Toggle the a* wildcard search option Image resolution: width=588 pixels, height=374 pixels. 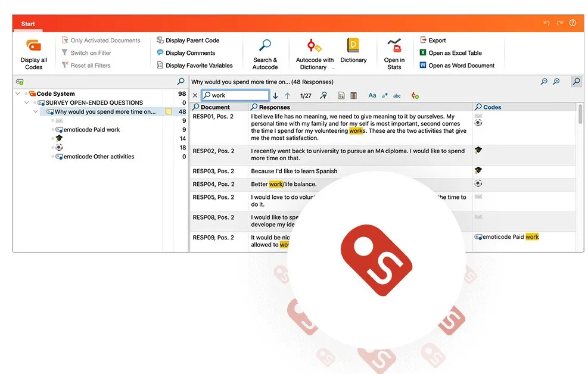click(385, 95)
